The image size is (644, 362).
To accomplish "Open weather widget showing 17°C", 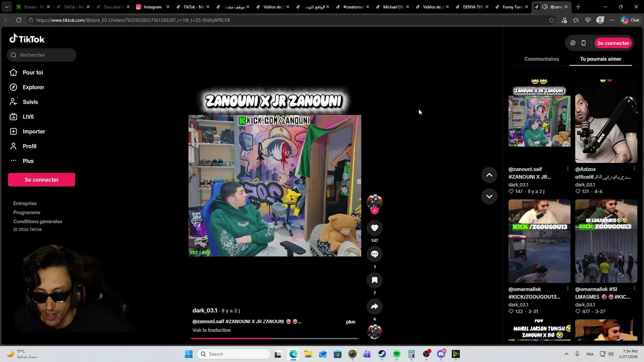I will (22, 354).
